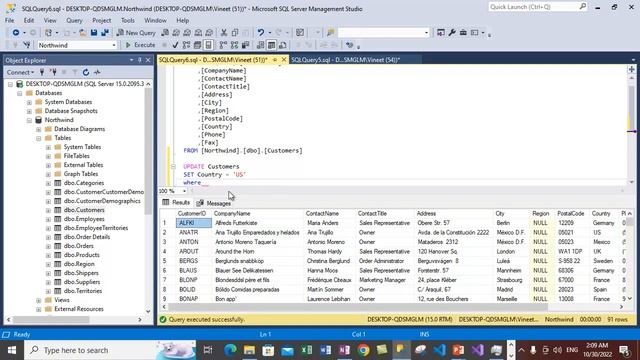
Task: Save the current SQL file icon
Action: (x=94, y=33)
